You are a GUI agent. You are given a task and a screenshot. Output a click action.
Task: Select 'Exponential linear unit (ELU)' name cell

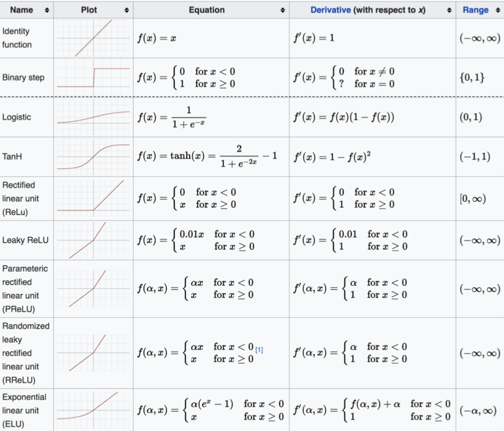(27, 410)
